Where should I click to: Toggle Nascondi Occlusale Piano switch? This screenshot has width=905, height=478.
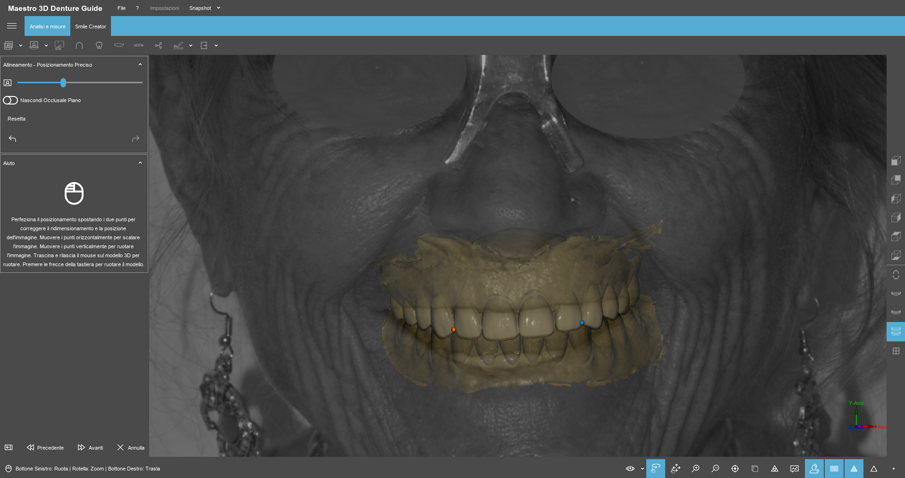click(10, 100)
